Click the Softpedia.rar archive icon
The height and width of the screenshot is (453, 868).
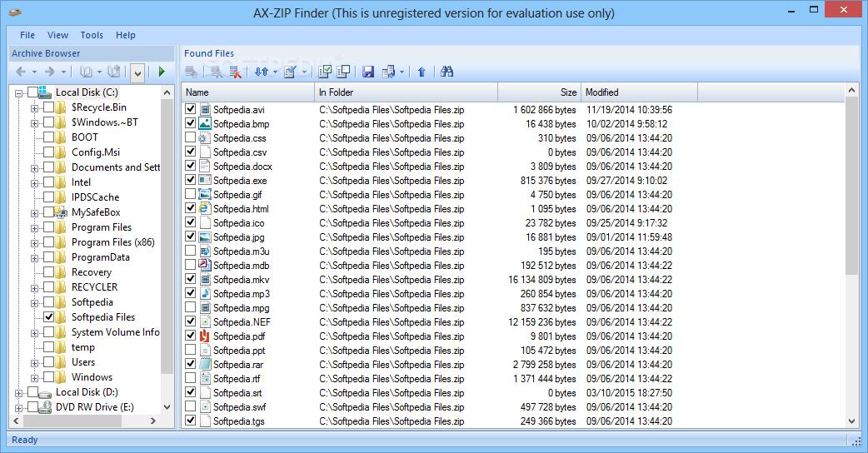[205, 365]
